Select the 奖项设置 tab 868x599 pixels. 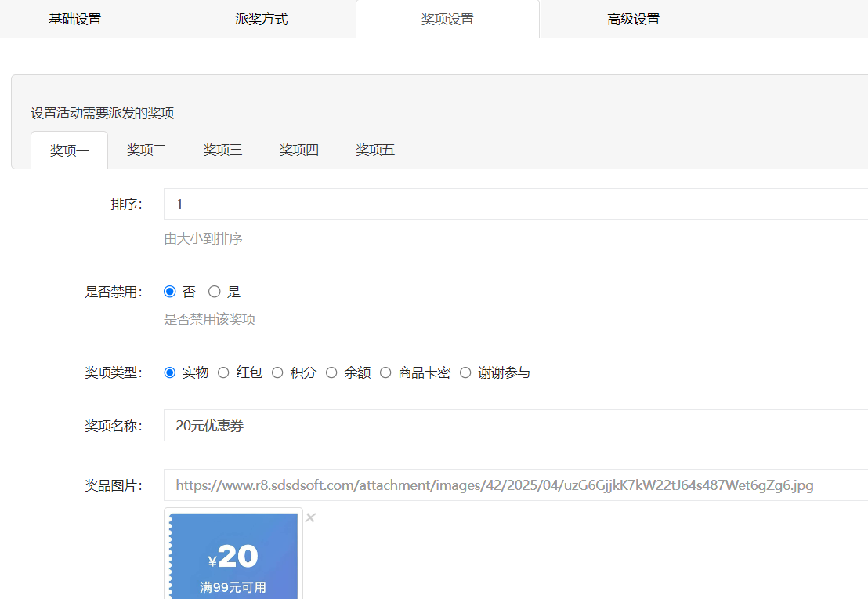pos(447,19)
